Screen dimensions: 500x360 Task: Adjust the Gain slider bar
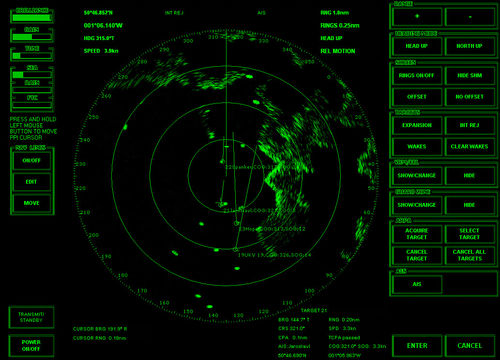pyautogui.click(x=32, y=37)
